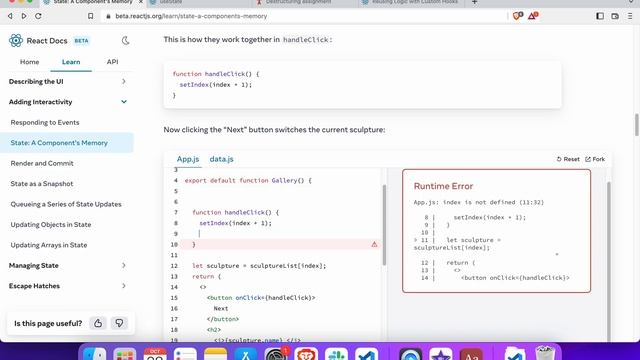Open the Brave wallet icon
640x360 pixels.
[x=615, y=16]
